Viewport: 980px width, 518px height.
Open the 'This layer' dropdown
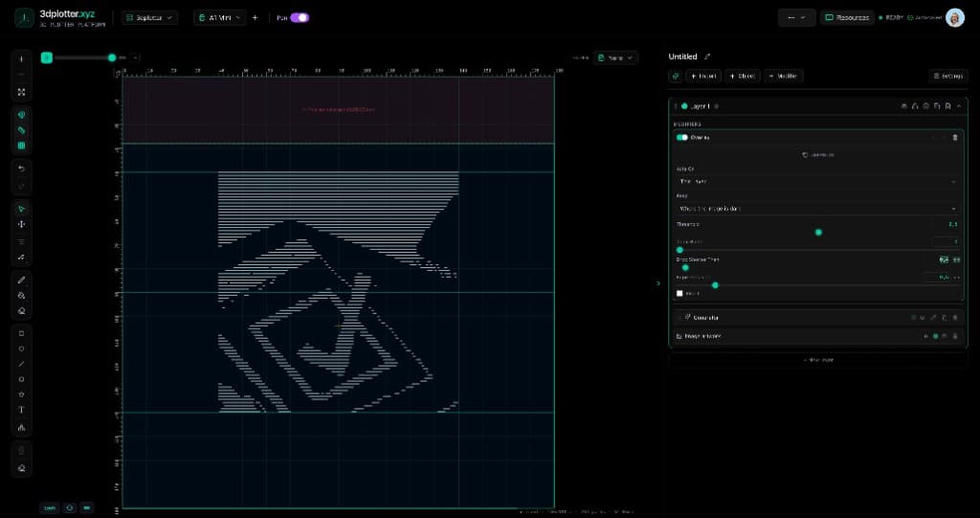(817, 181)
